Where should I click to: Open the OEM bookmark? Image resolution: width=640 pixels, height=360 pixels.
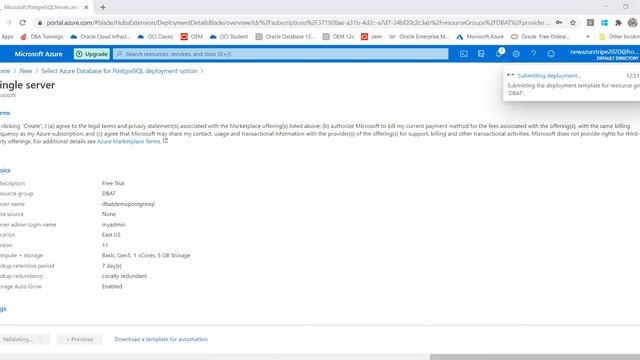pyautogui.click(x=191, y=37)
